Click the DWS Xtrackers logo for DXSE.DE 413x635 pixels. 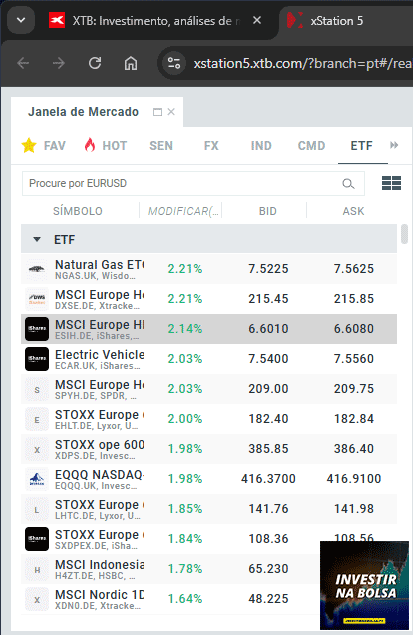(37, 299)
